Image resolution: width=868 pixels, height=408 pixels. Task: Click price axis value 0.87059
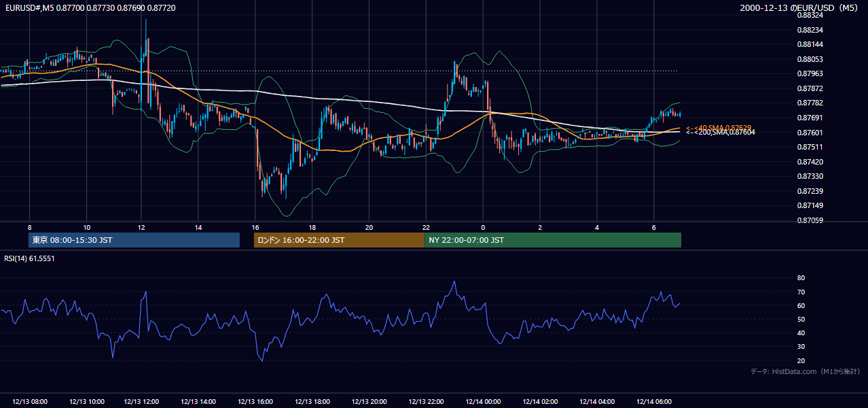click(810, 220)
